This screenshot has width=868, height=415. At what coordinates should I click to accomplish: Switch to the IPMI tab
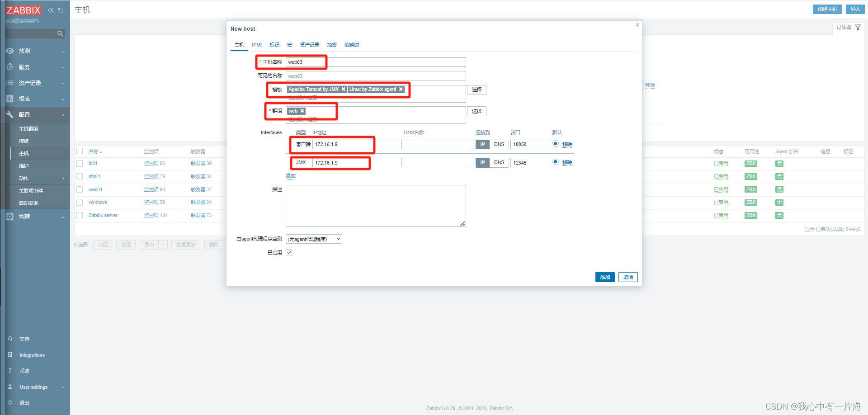pyautogui.click(x=257, y=45)
